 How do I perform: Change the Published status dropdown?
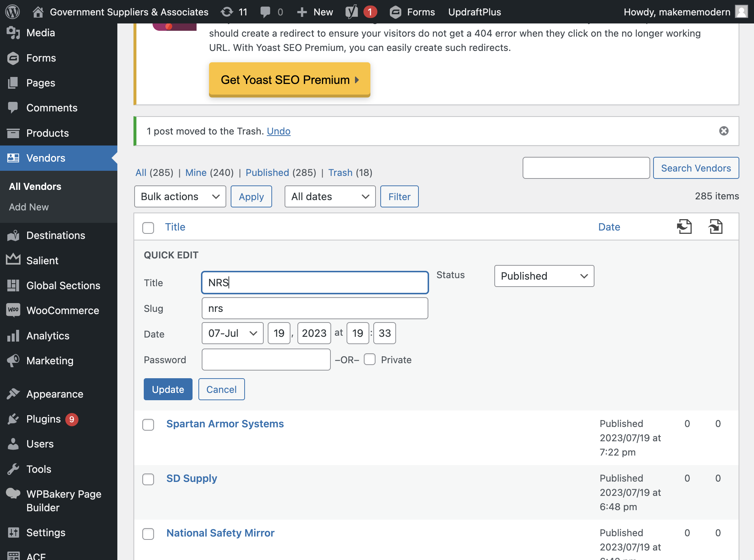tap(544, 276)
